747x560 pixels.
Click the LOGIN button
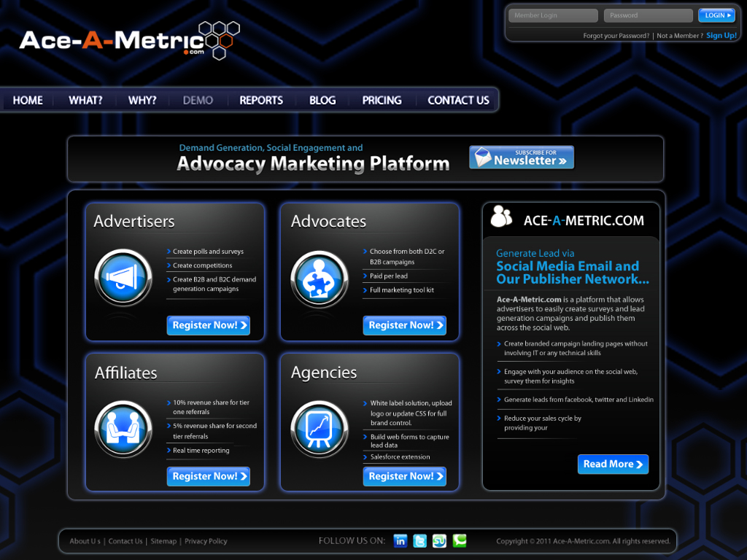[x=716, y=15]
